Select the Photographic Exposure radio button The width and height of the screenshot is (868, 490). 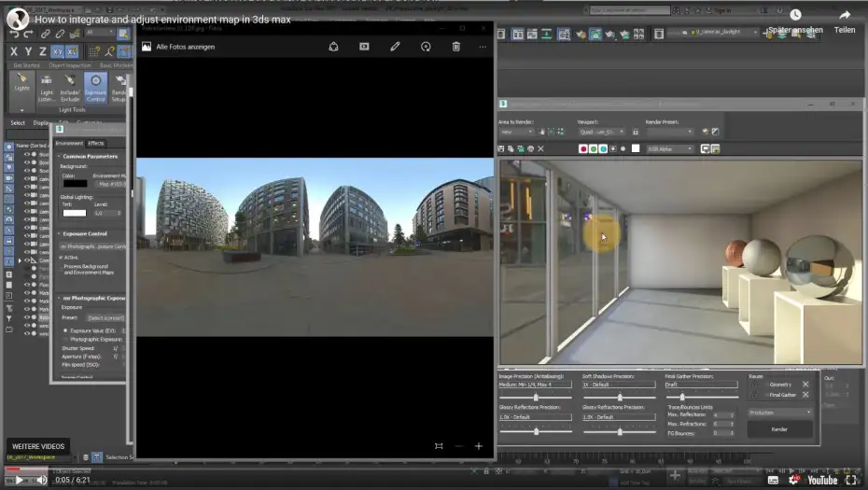pyautogui.click(x=65, y=340)
